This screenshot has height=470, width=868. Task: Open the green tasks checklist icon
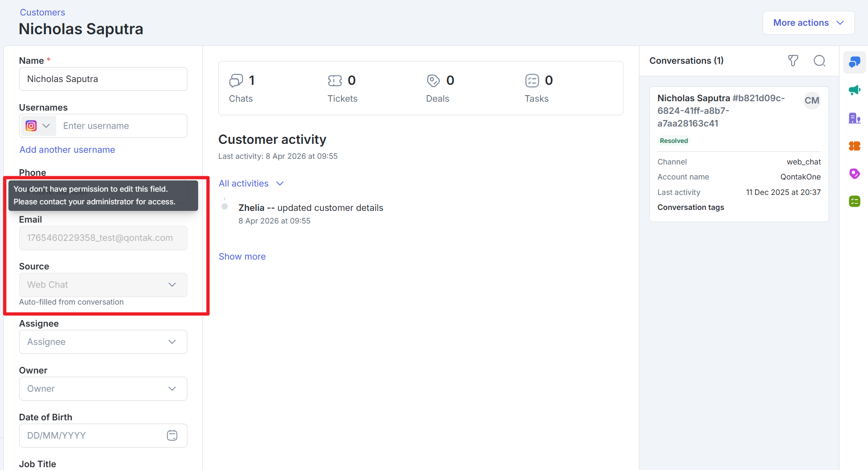pos(854,201)
